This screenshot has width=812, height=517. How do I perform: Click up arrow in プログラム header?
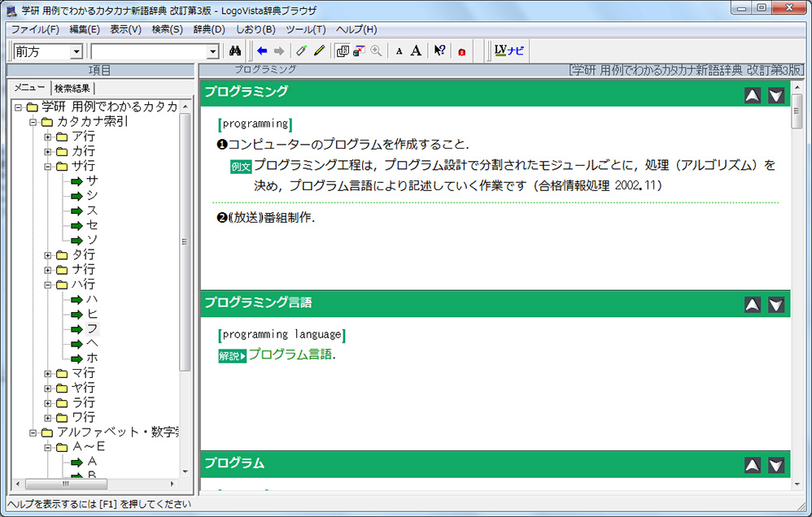click(x=753, y=465)
